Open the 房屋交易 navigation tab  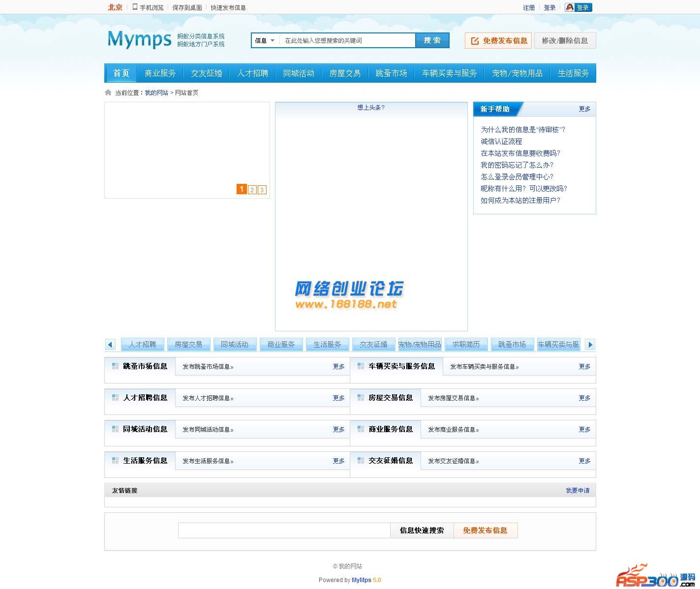pos(345,73)
